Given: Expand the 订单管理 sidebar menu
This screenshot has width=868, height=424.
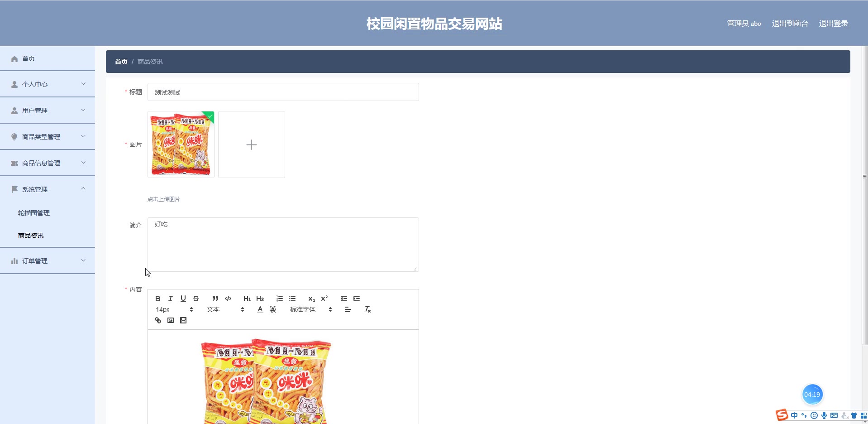Looking at the screenshot, I should point(48,261).
